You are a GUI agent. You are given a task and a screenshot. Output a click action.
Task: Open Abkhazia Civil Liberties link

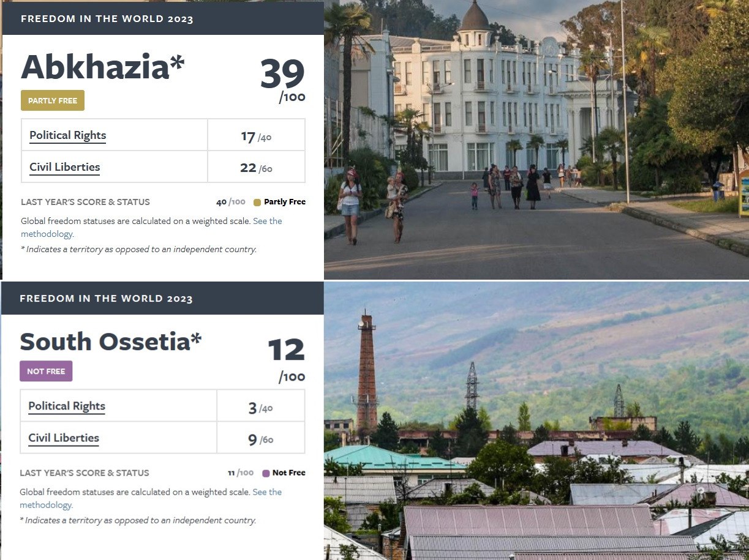(64, 167)
